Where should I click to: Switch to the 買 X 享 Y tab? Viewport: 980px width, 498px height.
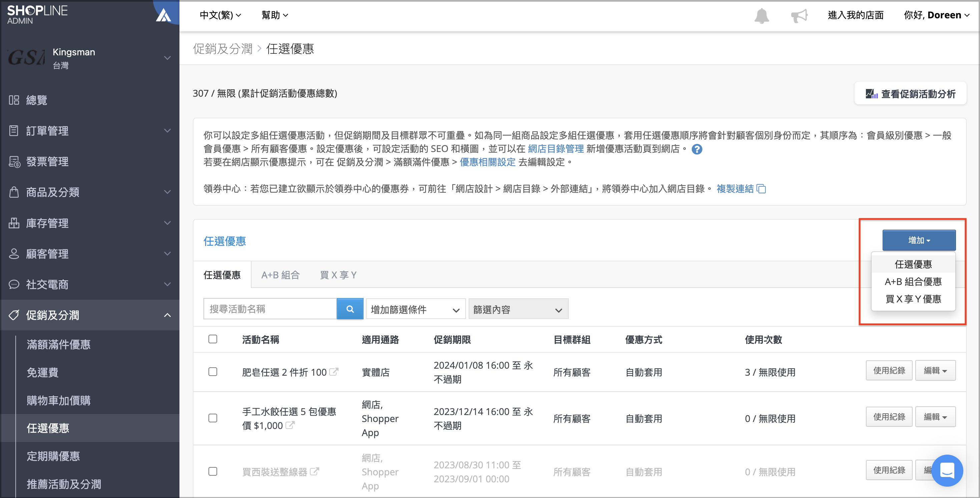coord(338,275)
